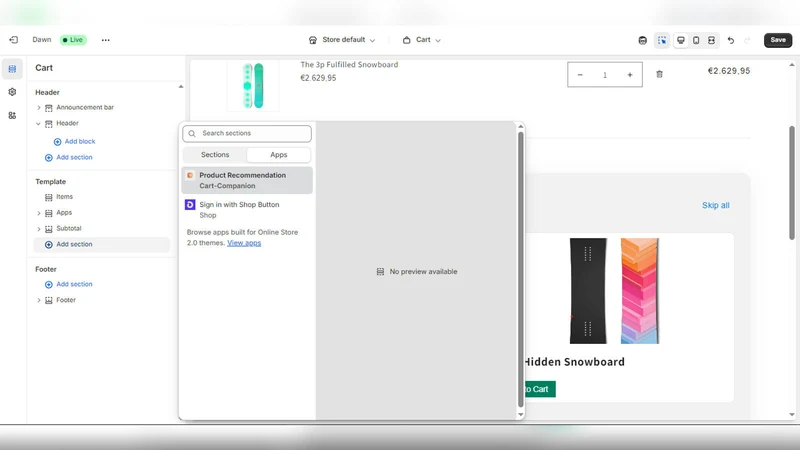
Task: Click the quantity value field
Action: pos(605,75)
